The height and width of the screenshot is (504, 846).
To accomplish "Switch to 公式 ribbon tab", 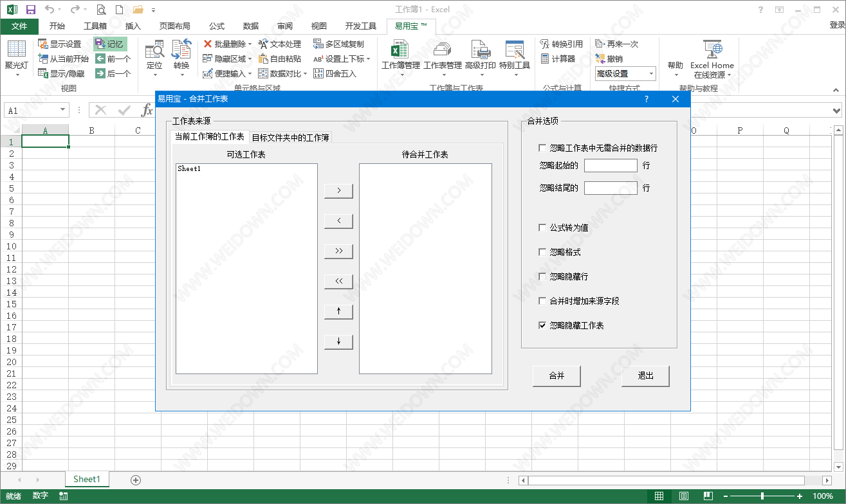I will [x=217, y=26].
